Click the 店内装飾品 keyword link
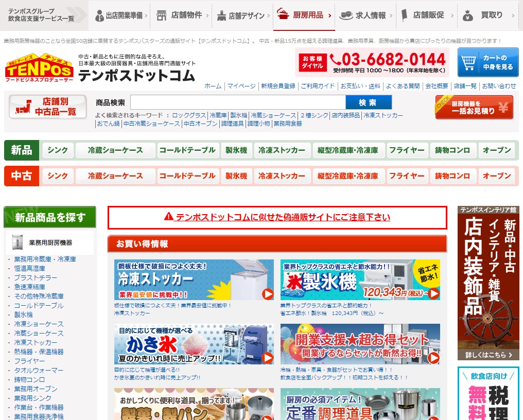This screenshot has height=420, width=523. [345, 115]
